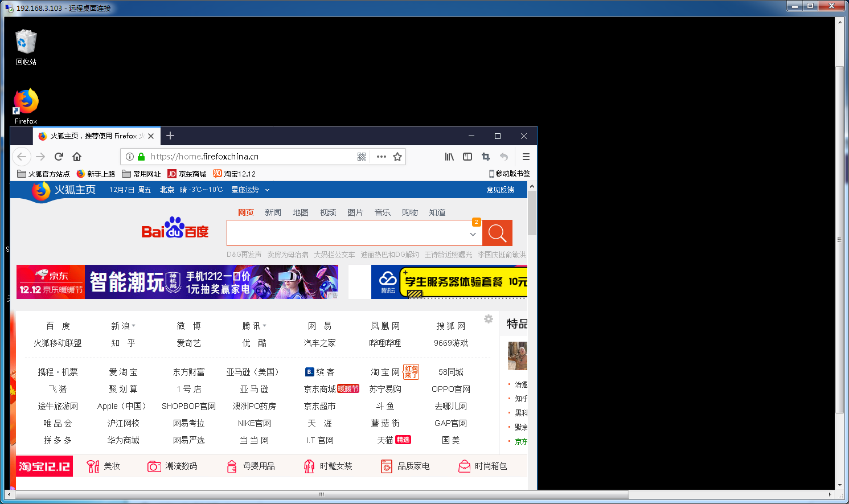The height and width of the screenshot is (504, 849).
Task: Click the 北京 weather city label
Action: point(167,190)
